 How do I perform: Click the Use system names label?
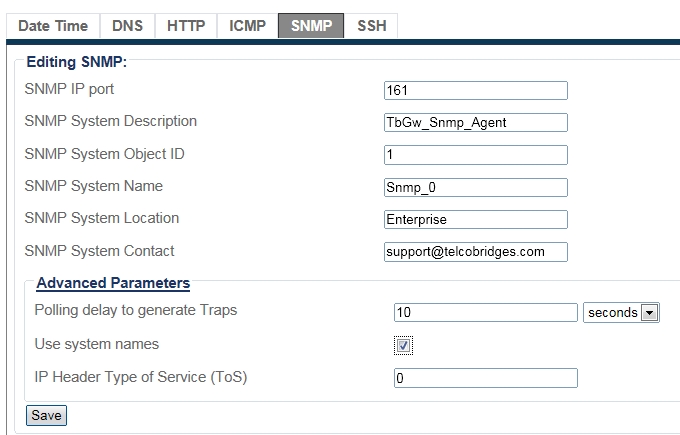[96, 345]
